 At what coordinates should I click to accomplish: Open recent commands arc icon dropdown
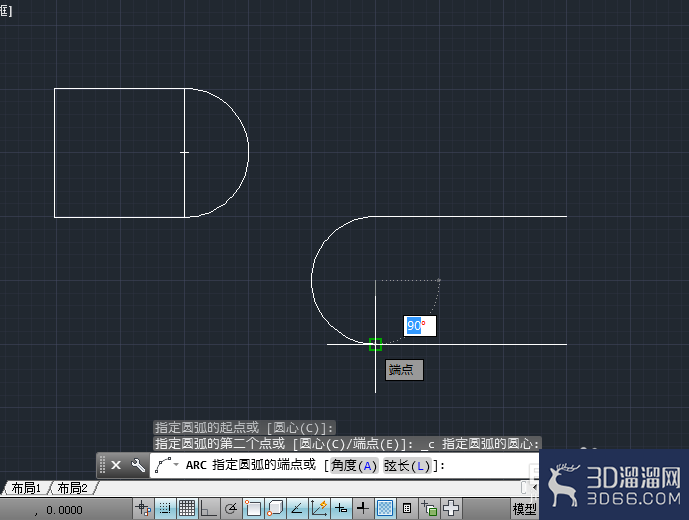pyautogui.click(x=167, y=465)
